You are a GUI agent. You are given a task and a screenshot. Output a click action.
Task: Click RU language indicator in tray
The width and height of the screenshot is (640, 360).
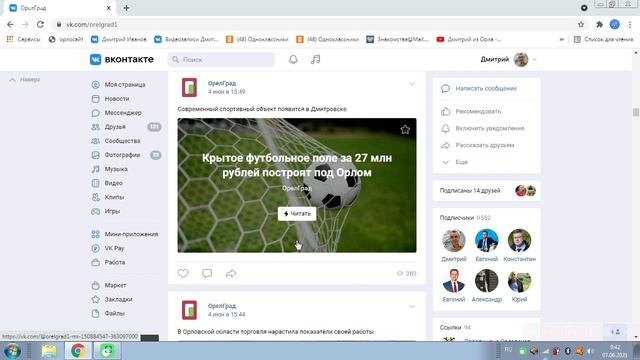pos(508,350)
